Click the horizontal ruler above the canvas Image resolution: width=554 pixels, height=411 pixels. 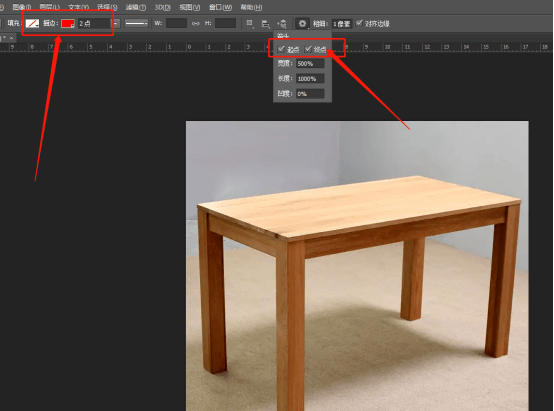(277, 47)
